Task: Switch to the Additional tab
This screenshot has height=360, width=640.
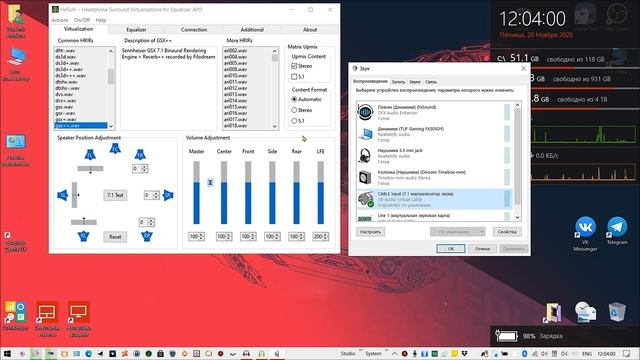Action: pos(252,29)
